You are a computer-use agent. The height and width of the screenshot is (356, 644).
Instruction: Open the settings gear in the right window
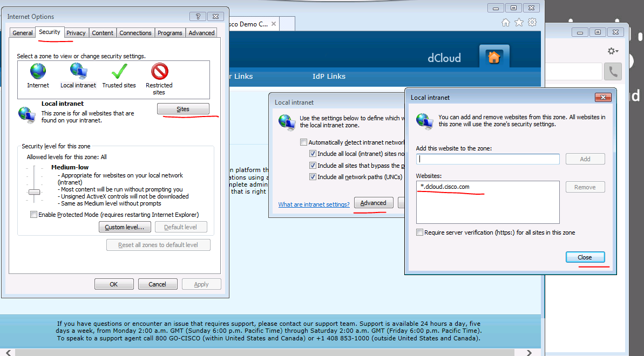[612, 51]
